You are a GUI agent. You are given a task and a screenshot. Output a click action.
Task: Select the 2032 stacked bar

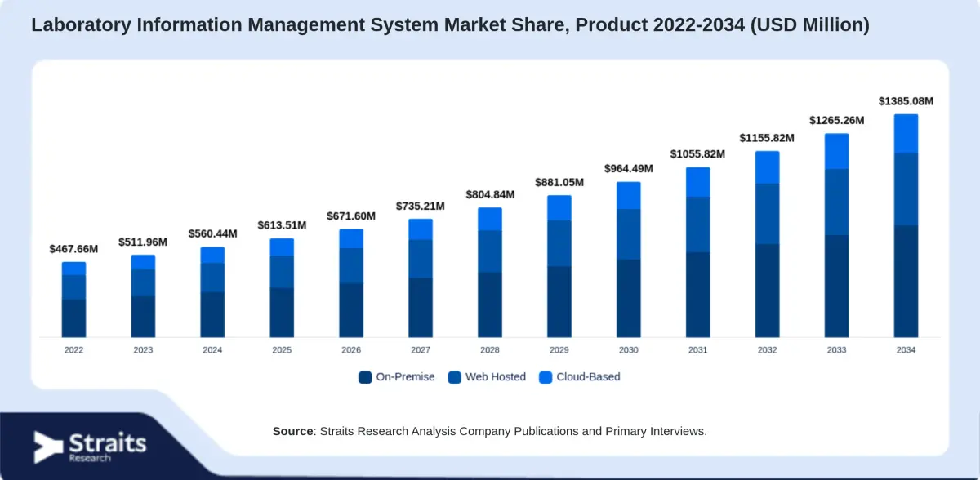(768, 244)
